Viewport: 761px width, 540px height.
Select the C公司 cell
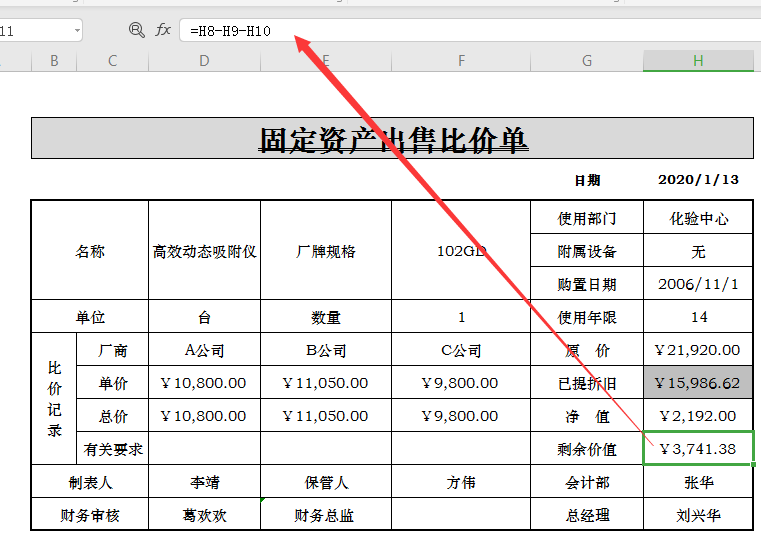point(461,350)
